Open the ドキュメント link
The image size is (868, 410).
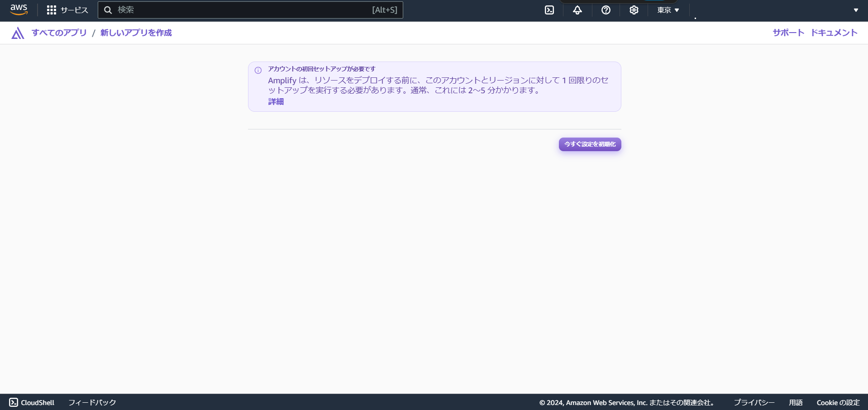pyautogui.click(x=834, y=33)
